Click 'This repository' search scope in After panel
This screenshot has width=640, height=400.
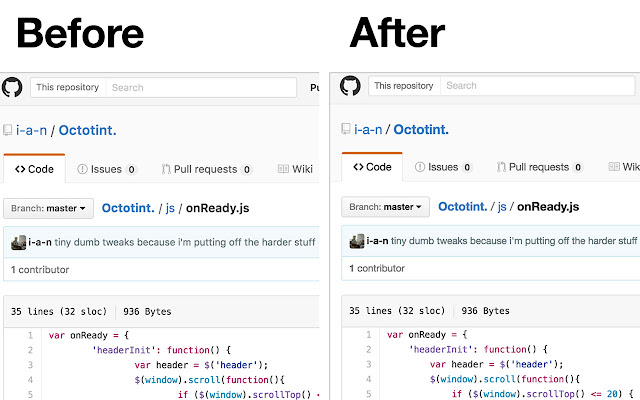coord(404,86)
